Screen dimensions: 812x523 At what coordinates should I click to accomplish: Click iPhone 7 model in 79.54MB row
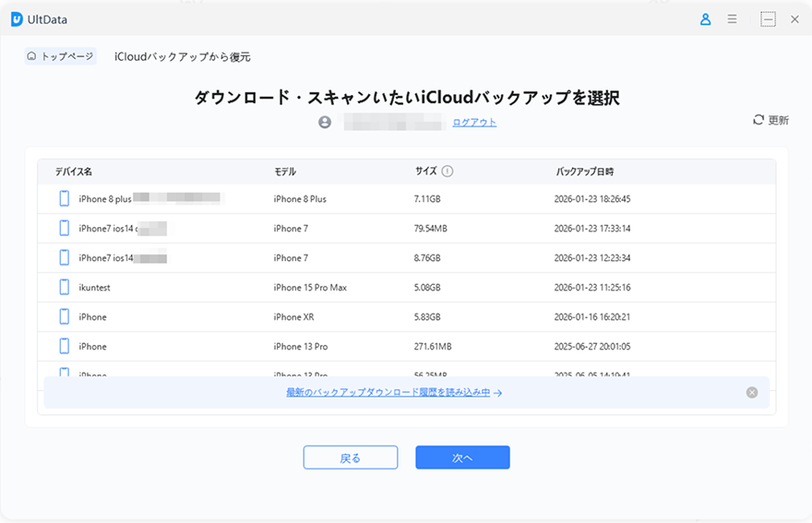tap(291, 229)
